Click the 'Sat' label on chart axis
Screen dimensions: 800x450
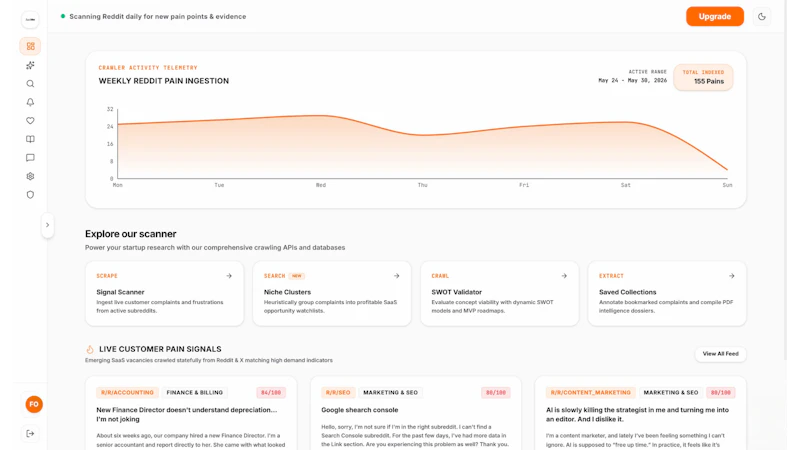[x=626, y=185]
